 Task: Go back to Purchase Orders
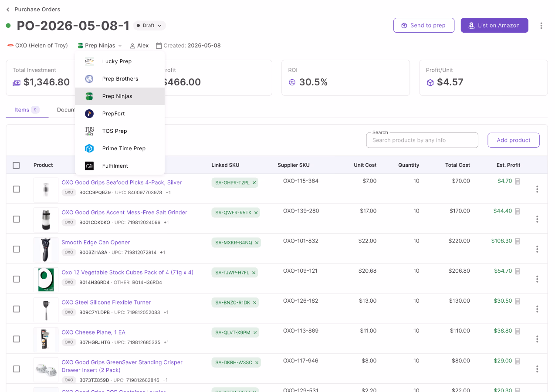tap(33, 9)
